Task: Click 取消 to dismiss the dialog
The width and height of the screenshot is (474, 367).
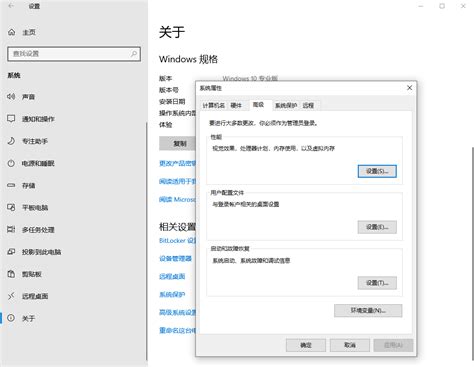Action: click(x=350, y=345)
